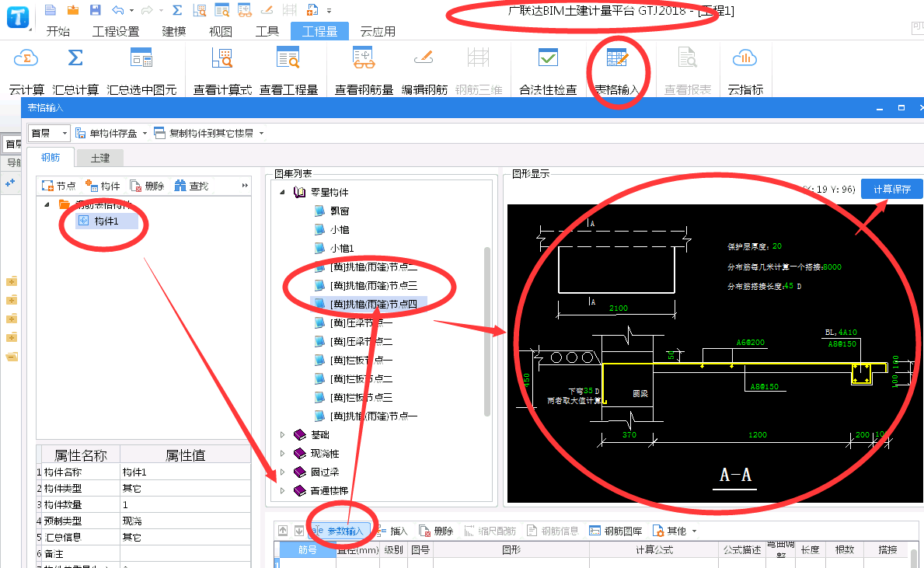Open Table Input (表格输入) tool
Image resolution: width=924 pixels, height=568 pixels.
click(x=616, y=72)
